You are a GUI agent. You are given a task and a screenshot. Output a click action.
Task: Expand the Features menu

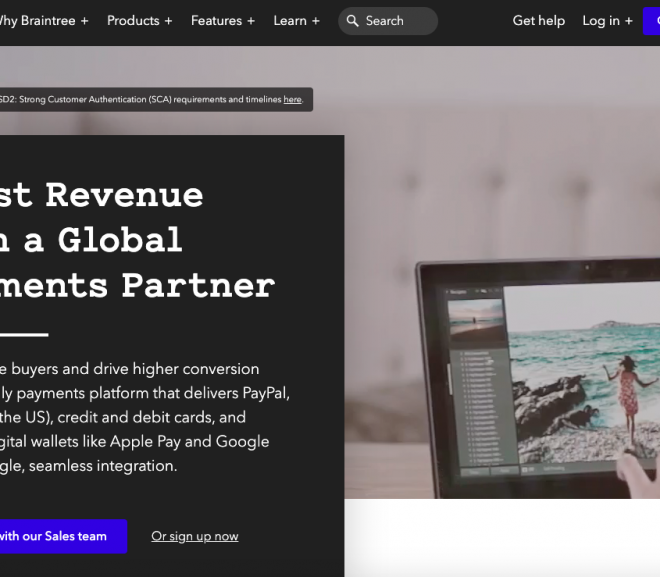(223, 21)
